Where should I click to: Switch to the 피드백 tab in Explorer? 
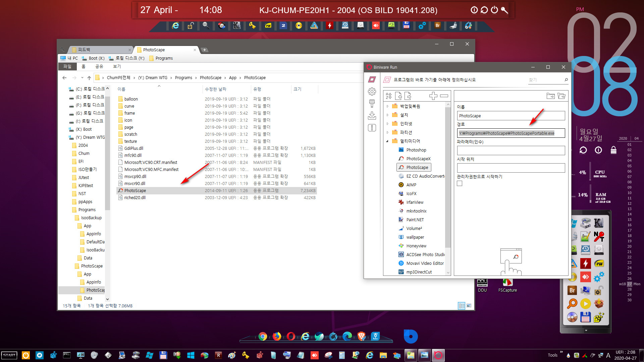(100, 50)
